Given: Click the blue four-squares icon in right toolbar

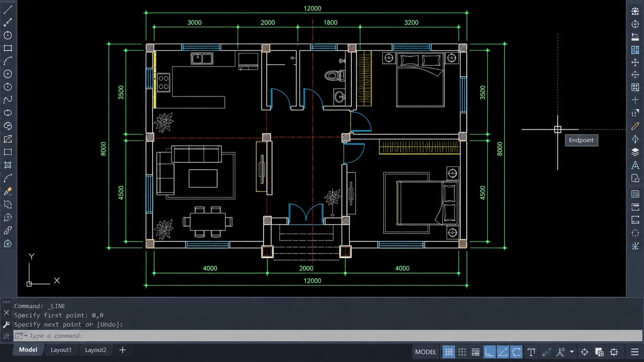Looking at the screenshot, I should (635, 50).
